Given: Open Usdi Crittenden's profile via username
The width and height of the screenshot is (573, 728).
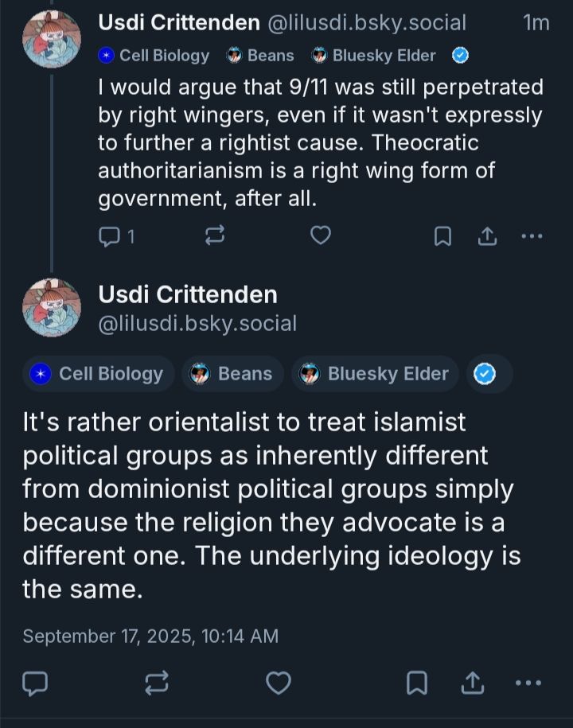Looking at the screenshot, I should pos(186,294).
